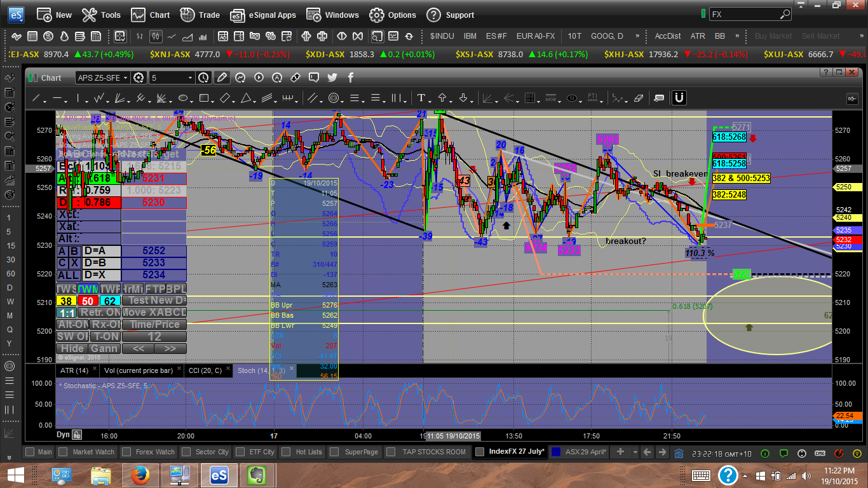The image size is (868, 488).
Task: Toggle the magnet snap icon
Action: [679, 98]
